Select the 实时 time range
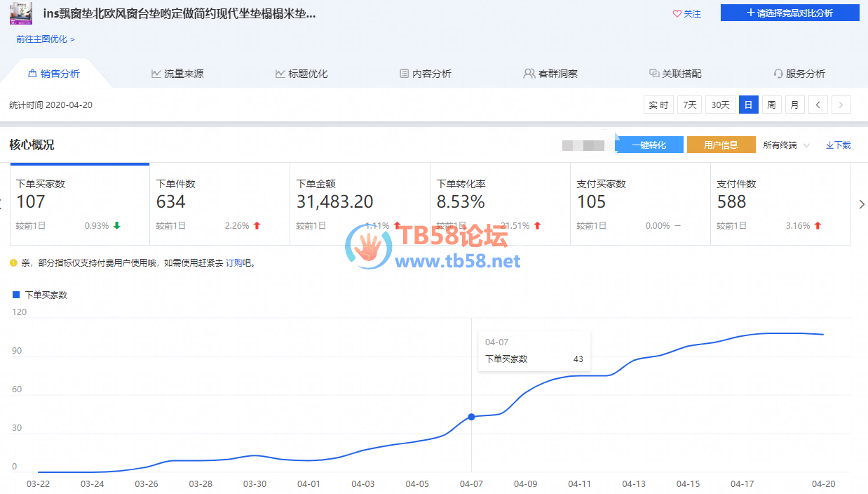868x494 pixels. [658, 105]
